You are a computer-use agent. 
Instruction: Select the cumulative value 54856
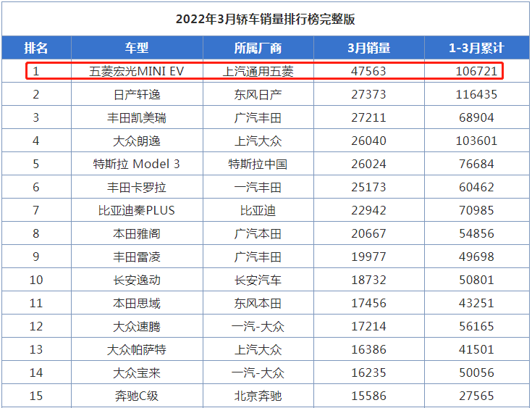tap(476, 234)
